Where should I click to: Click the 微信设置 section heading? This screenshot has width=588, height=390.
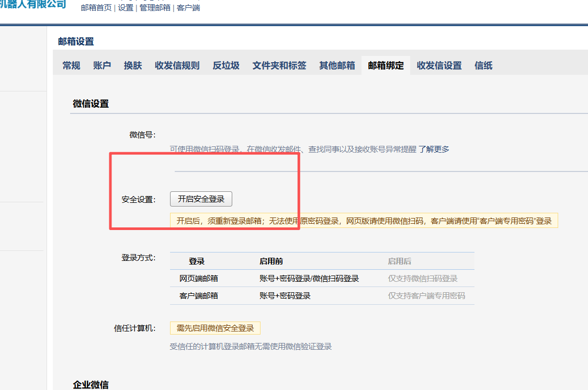[x=91, y=103]
